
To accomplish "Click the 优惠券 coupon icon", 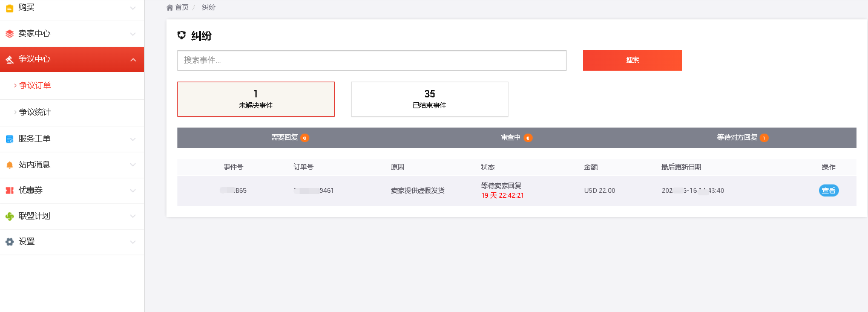I will coord(9,190).
